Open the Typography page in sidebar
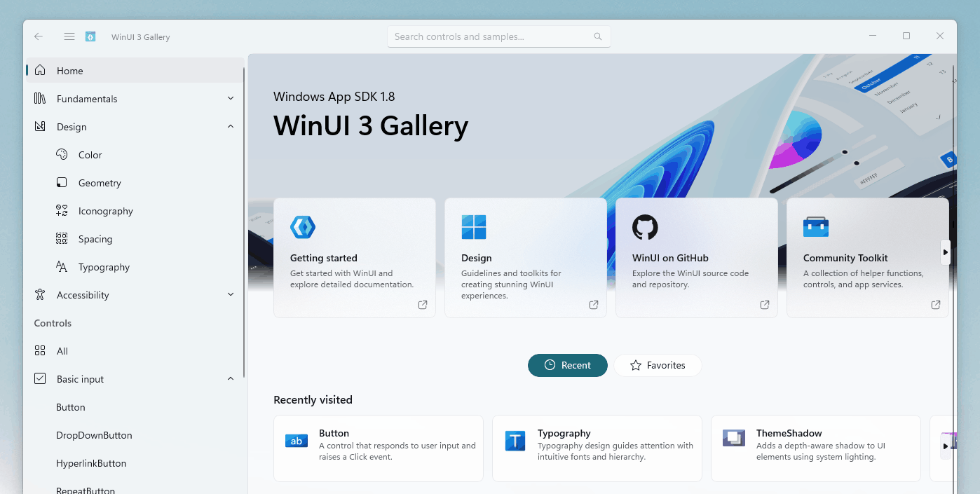Viewport: 980px width, 494px height. [135, 267]
